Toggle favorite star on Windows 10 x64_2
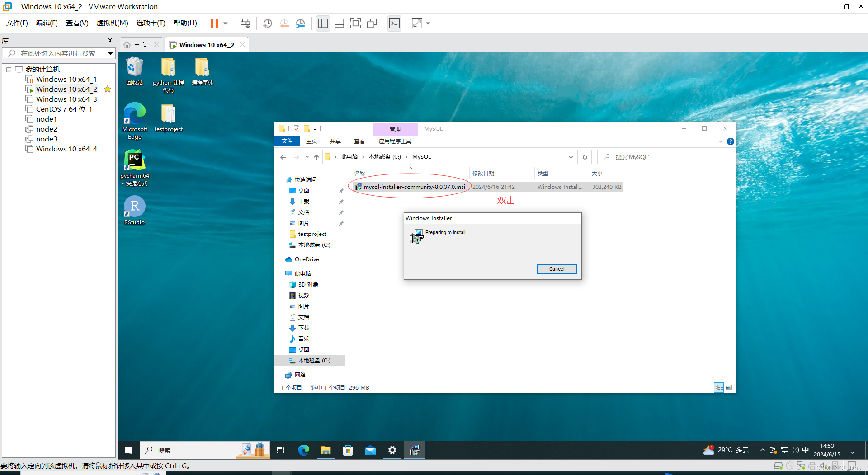868x475 pixels. (x=108, y=89)
